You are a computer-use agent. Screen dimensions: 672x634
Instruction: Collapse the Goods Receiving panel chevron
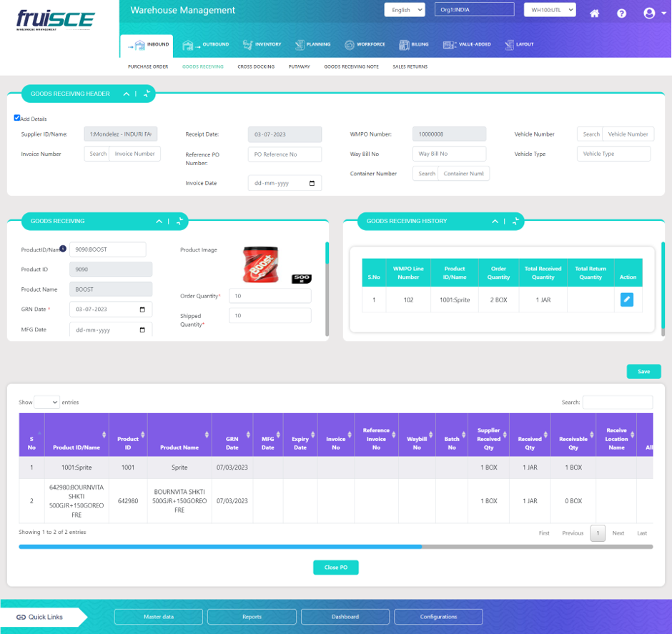pos(159,221)
